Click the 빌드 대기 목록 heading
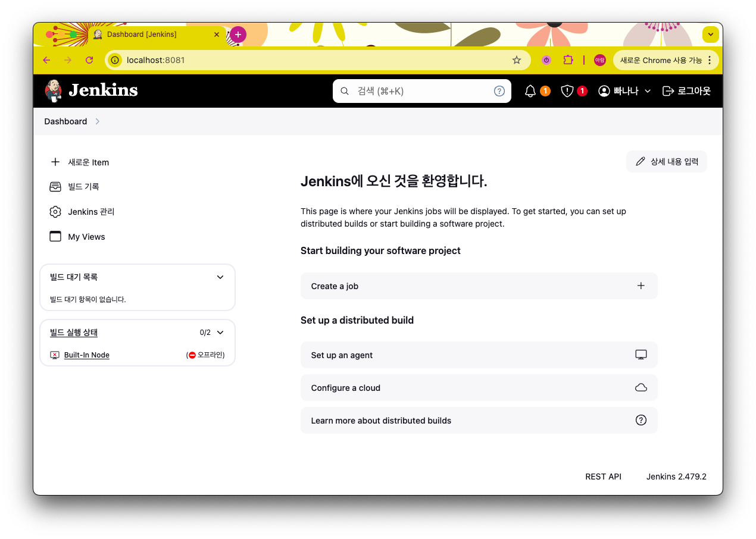The height and width of the screenshot is (539, 756). (x=74, y=277)
